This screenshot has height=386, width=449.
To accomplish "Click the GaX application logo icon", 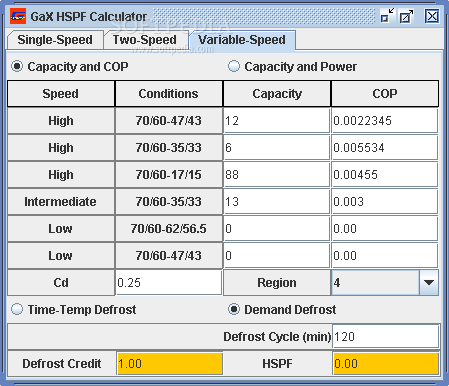I will point(18,16).
